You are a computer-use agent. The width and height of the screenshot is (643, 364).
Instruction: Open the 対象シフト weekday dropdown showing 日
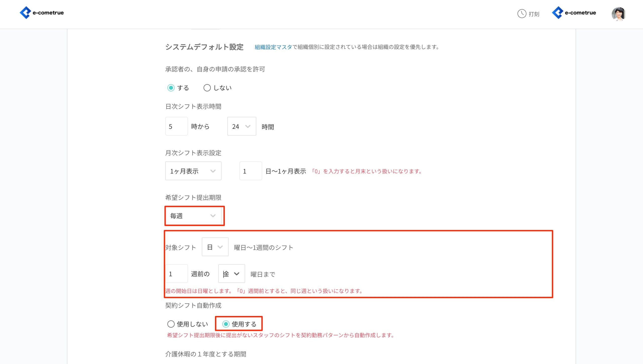pos(215,247)
